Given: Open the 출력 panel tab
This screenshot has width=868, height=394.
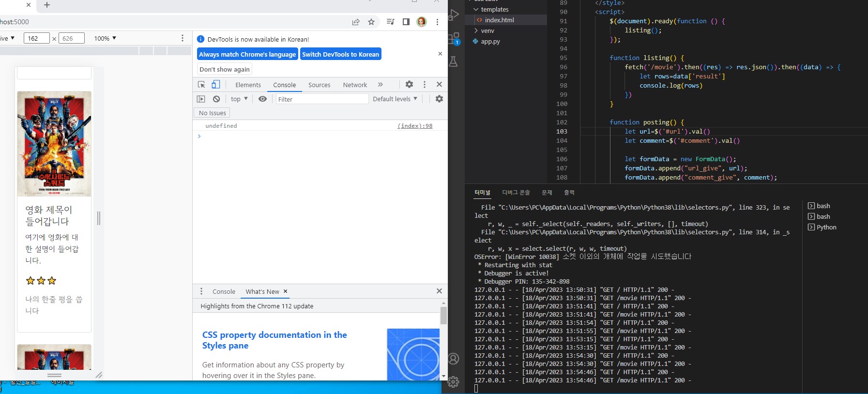Looking at the screenshot, I should pos(569,193).
